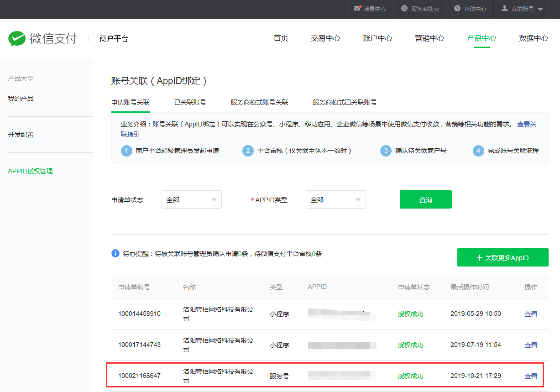Switch to the 申请账号关联 tab
Viewport: 560px width, 392px height.
pos(131,102)
